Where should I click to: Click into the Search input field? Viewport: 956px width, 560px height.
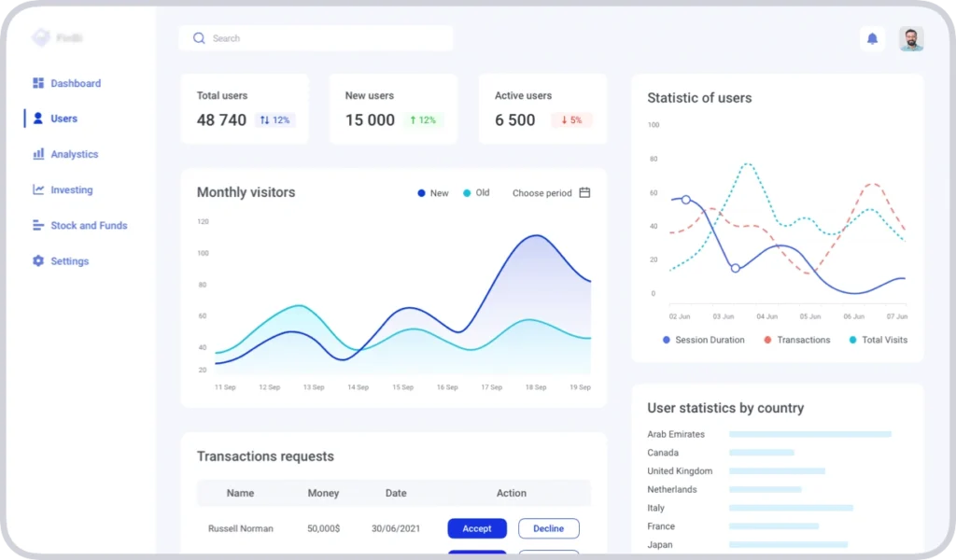327,38
